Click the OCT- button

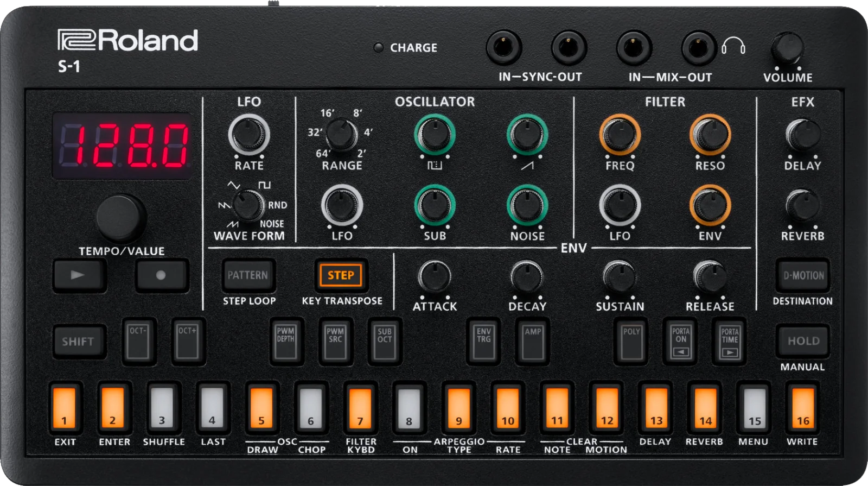[138, 342]
